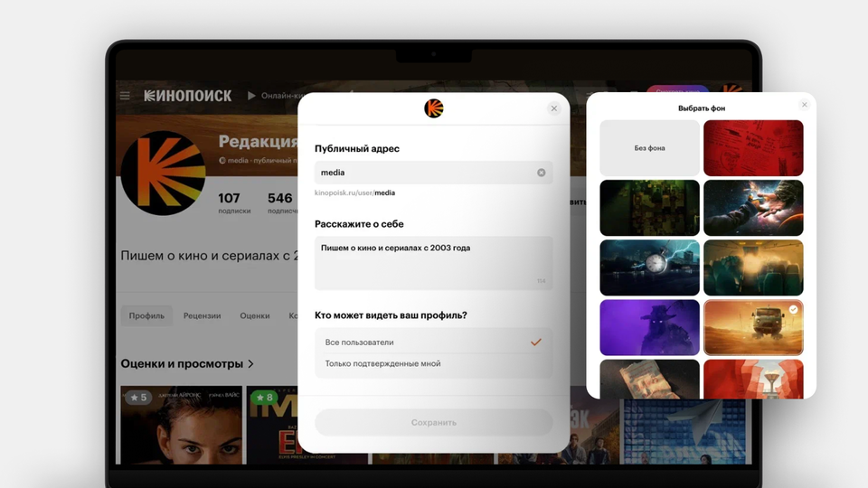Pick the red torn paper tower background
The height and width of the screenshot is (488, 868).
(753, 380)
